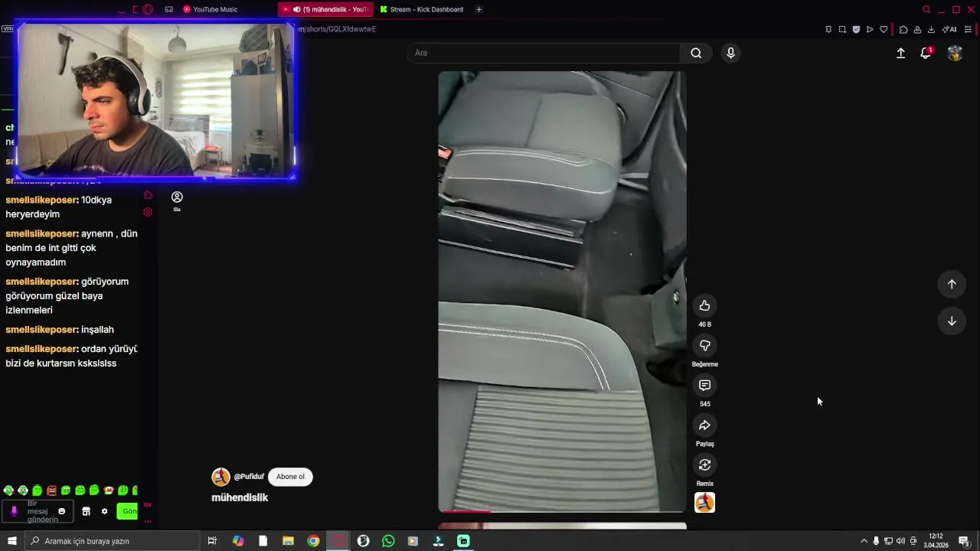Open the browser player/flow arrow icon
This screenshot has width=980, height=551.
pyautogui.click(x=870, y=29)
